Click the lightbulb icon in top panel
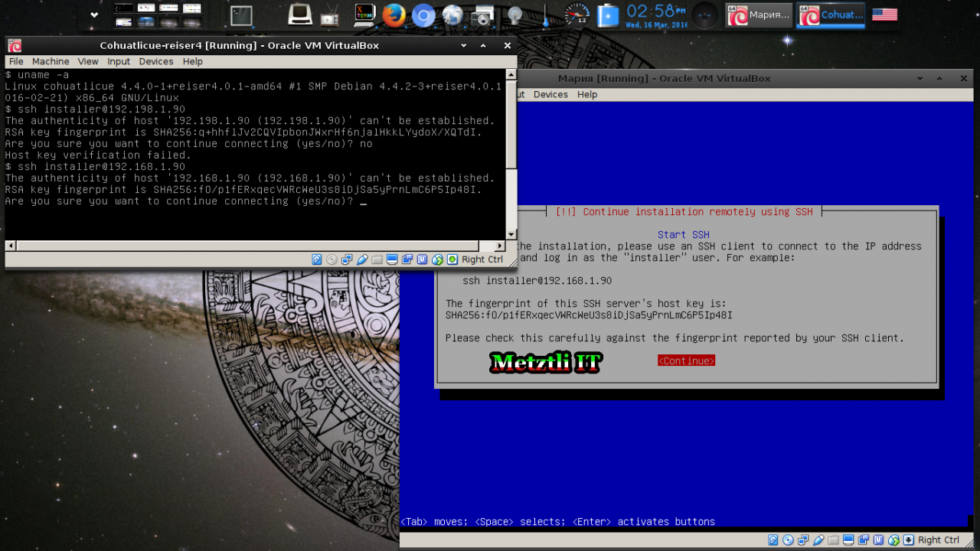 point(515,15)
